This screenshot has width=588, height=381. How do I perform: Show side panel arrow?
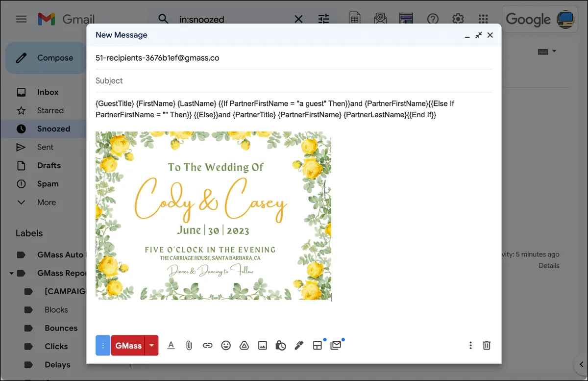581,364
